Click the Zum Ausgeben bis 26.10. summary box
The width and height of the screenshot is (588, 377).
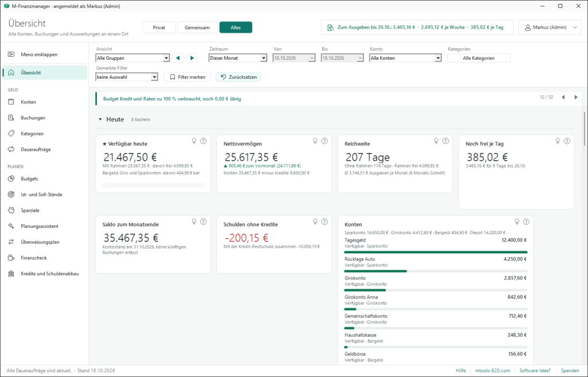pos(417,28)
